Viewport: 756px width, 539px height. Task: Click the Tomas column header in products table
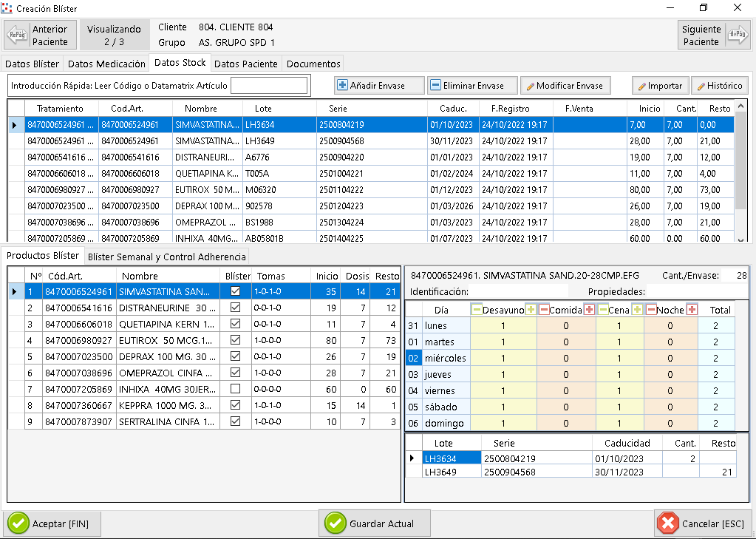click(281, 276)
